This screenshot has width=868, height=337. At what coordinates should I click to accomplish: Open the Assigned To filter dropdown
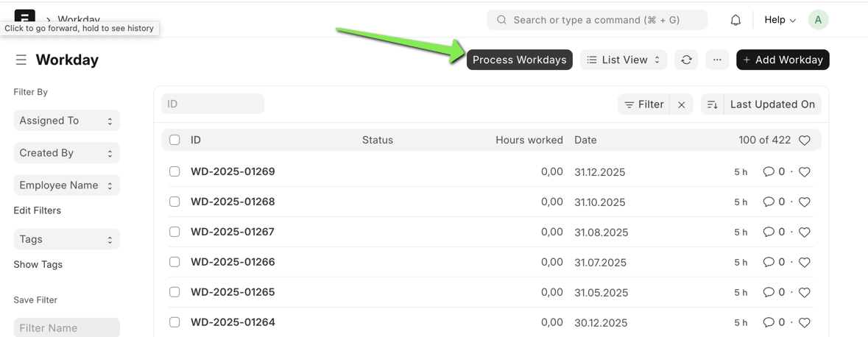66,121
